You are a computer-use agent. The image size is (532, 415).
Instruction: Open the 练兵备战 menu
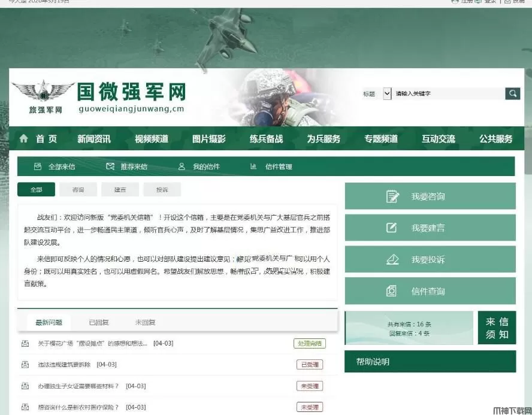[266, 139]
